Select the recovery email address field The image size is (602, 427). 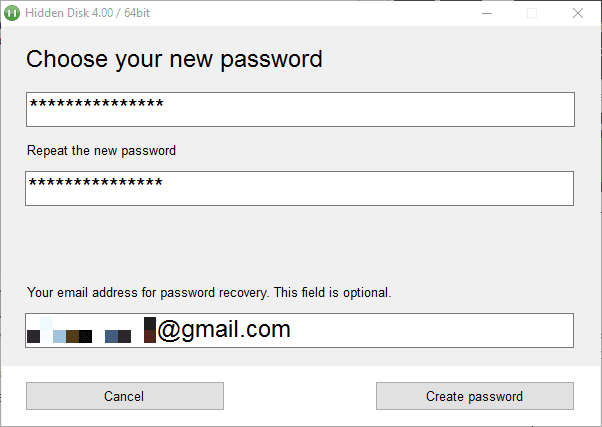point(300,330)
